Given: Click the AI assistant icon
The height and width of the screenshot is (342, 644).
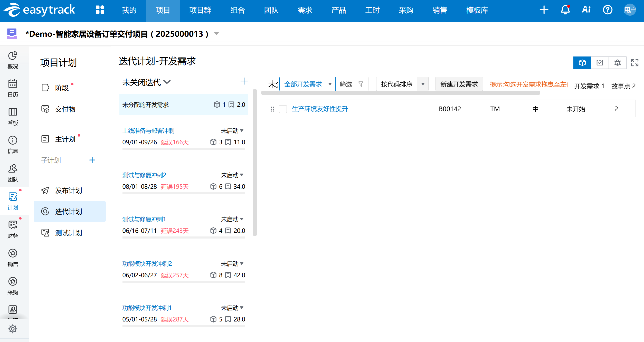Looking at the screenshot, I should point(586,10).
